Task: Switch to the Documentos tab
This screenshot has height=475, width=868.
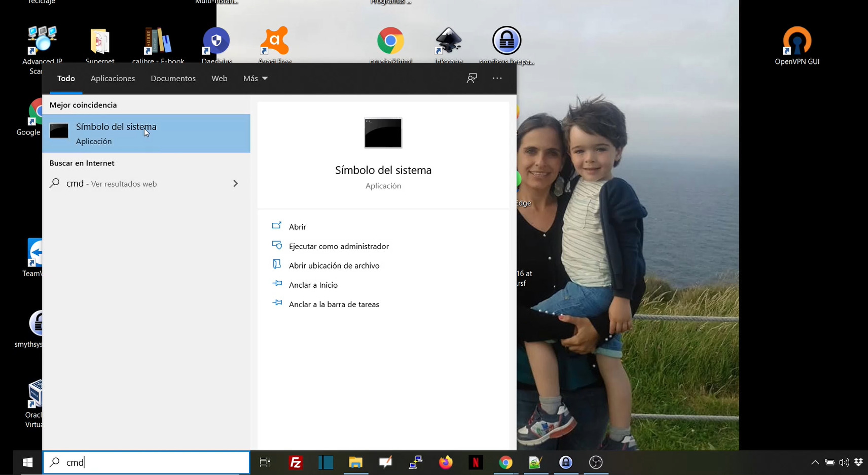Action: (173, 78)
